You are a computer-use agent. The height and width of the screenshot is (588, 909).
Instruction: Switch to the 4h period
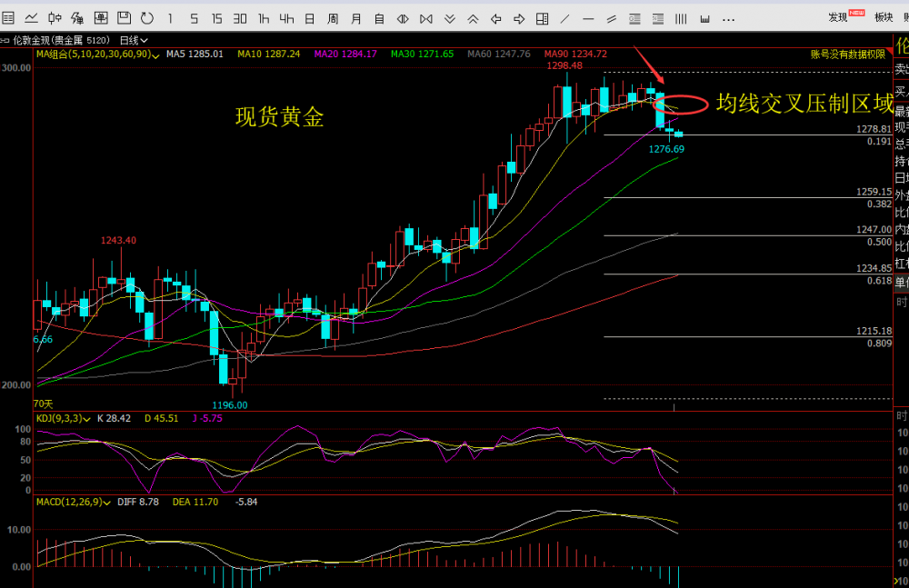pyautogui.click(x=286, y=19)
